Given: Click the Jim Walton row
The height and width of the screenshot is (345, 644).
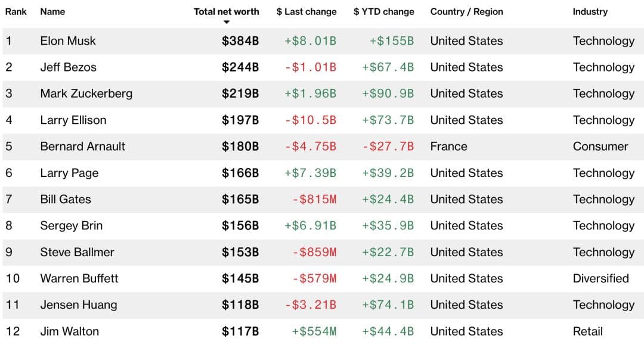Looking at the screenshot, I should click(69, 331).
